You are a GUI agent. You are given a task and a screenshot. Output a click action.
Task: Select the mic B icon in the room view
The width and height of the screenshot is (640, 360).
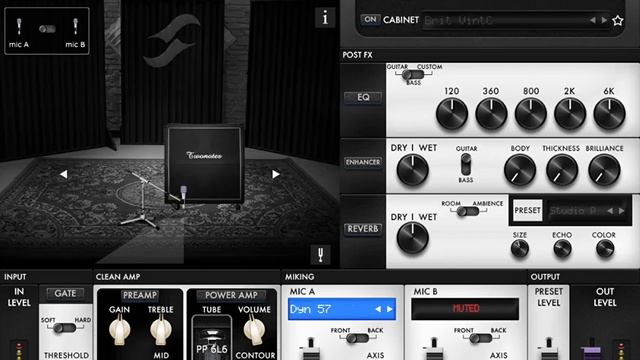75,27
